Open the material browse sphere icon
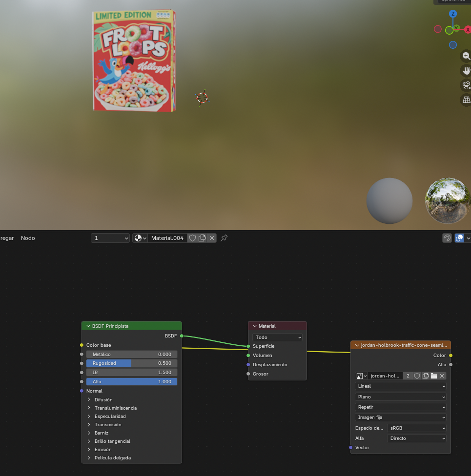Screen dimensions: 471x476 pos(140,238)
